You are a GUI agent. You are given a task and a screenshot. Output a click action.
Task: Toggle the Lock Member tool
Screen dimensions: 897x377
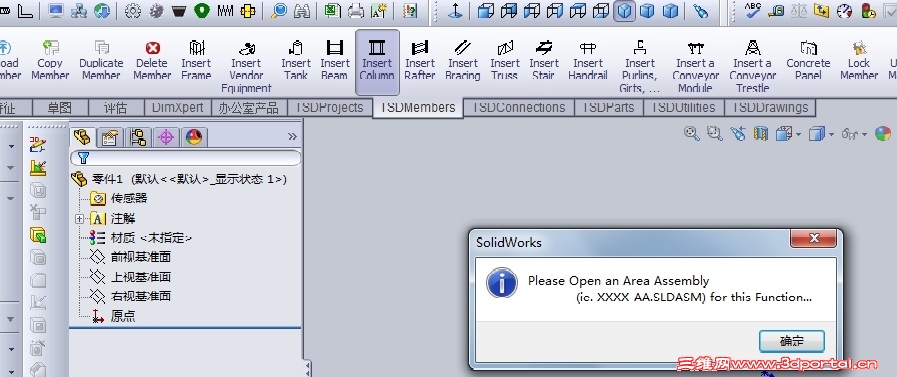pyautogui.click(x=859, y=60)
